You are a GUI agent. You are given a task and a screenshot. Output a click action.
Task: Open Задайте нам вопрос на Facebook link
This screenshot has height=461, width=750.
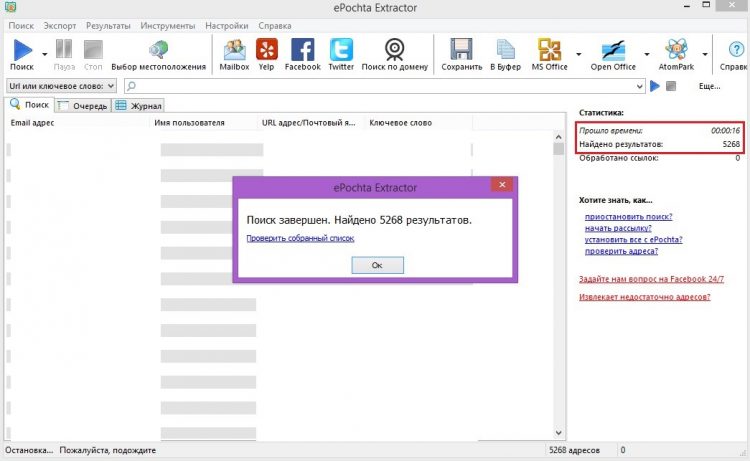(651, 279)
